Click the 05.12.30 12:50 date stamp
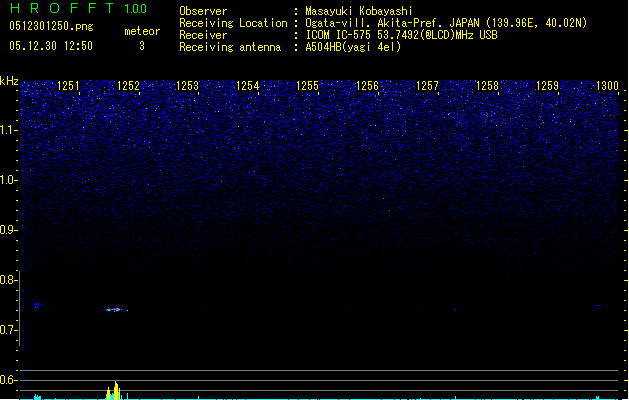Image resolution: width=629 pixels, height=400 pixels. 51,46
